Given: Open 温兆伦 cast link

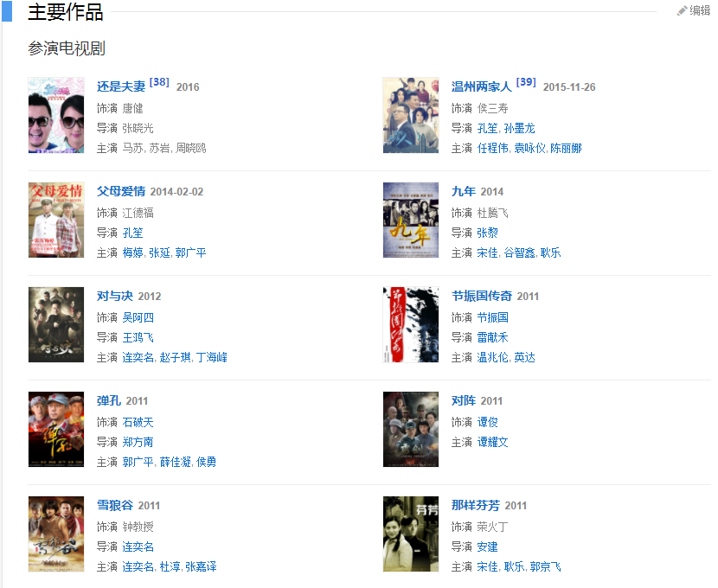Looking at the screenshot, I should click(x=492, y=357).
